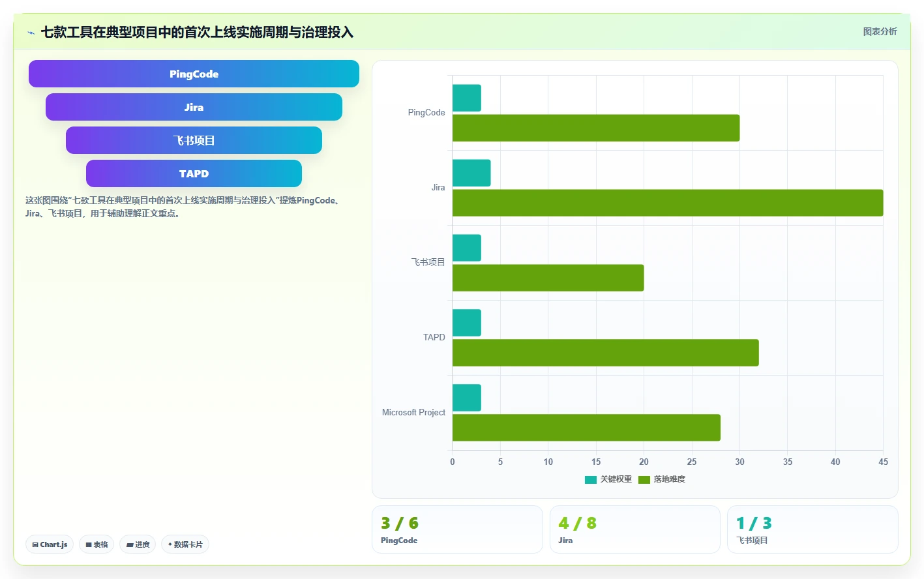This screenshot has height=579, width=924.
Task: Click the x-axis tick label 20
Action: (644, 462)
